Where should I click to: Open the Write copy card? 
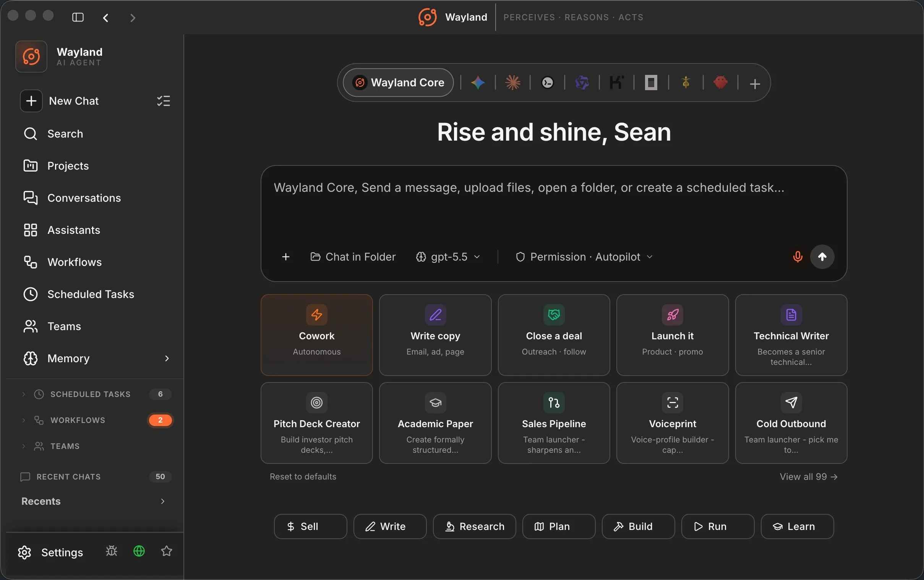pos(435,335)
